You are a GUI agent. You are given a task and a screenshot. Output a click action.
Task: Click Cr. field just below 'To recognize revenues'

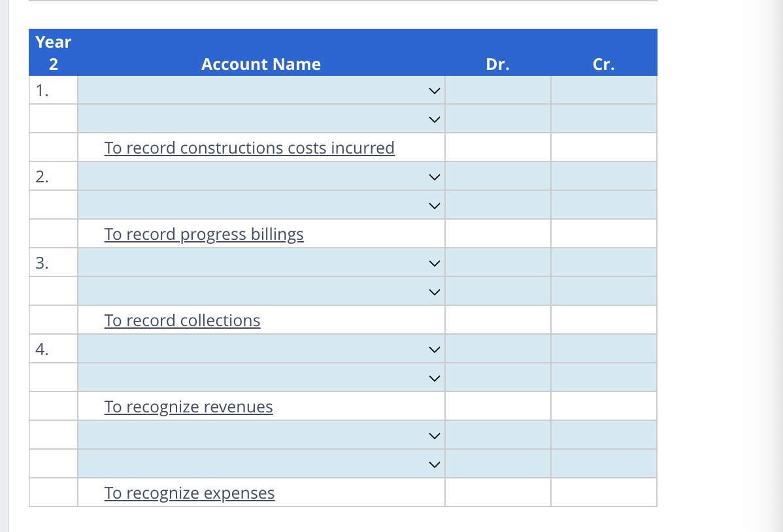pos(604,435)
